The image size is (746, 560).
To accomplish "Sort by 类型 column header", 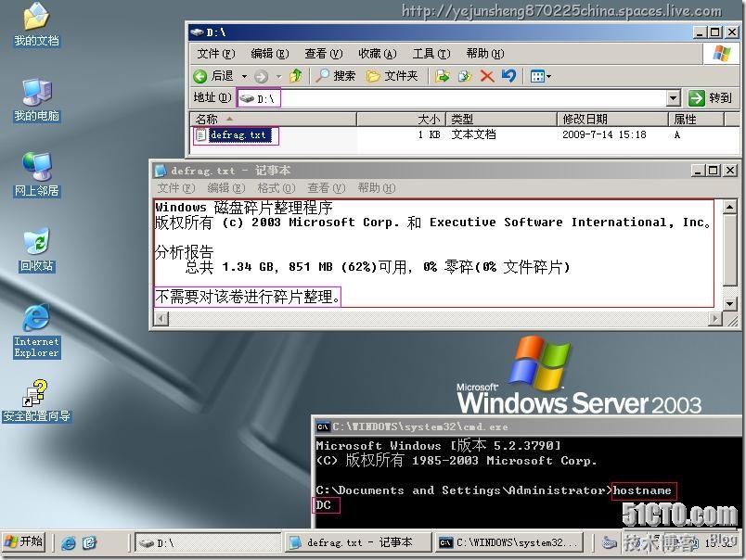I will coord(501,119).
